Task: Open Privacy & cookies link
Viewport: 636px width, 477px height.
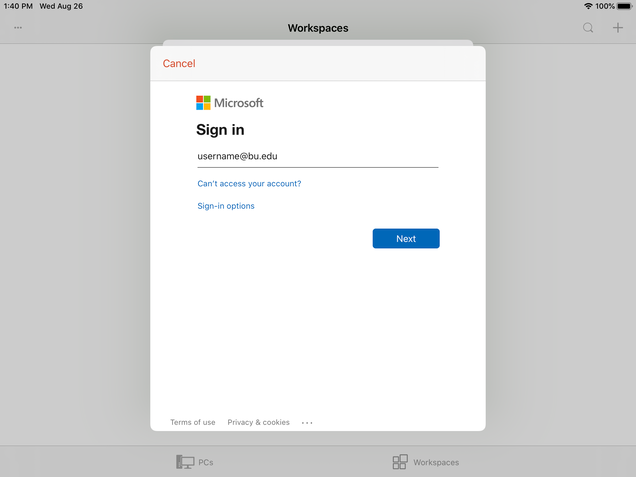Action: click(x=258, y=422)
